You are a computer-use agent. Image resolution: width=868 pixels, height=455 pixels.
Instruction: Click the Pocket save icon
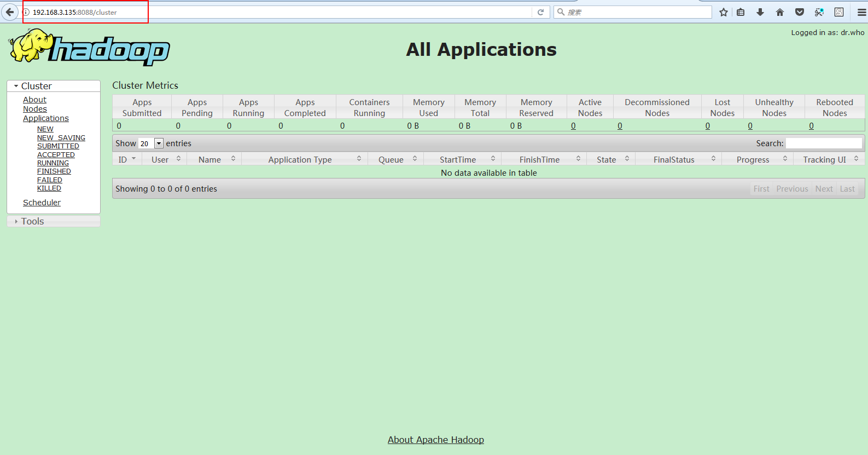800,12
